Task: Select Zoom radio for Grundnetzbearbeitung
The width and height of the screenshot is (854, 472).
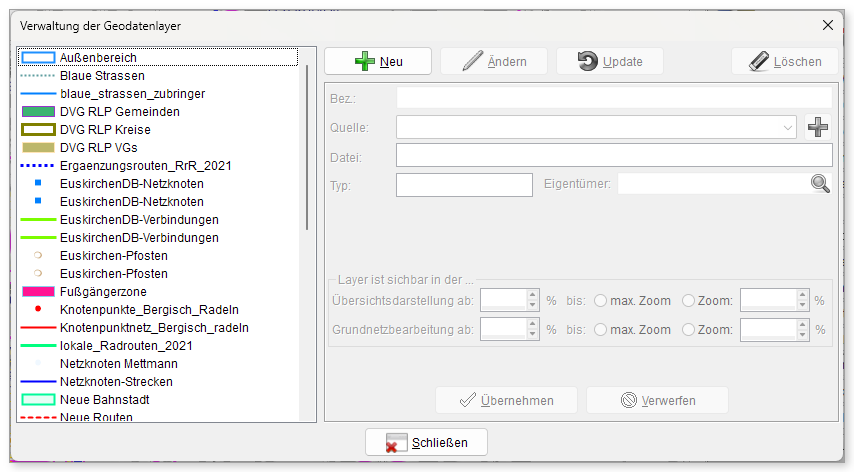Action: pyautogui.click(x=688, y=329)
